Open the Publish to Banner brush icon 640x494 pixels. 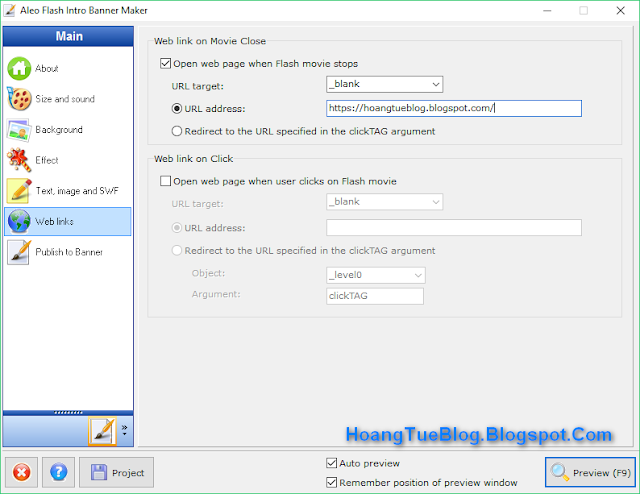19,252
